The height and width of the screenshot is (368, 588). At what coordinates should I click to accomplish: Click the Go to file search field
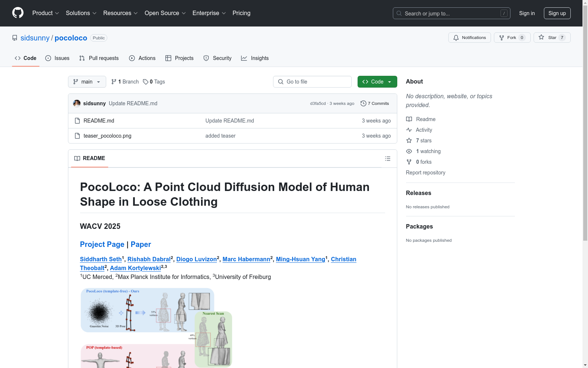(x=312, y=82)
